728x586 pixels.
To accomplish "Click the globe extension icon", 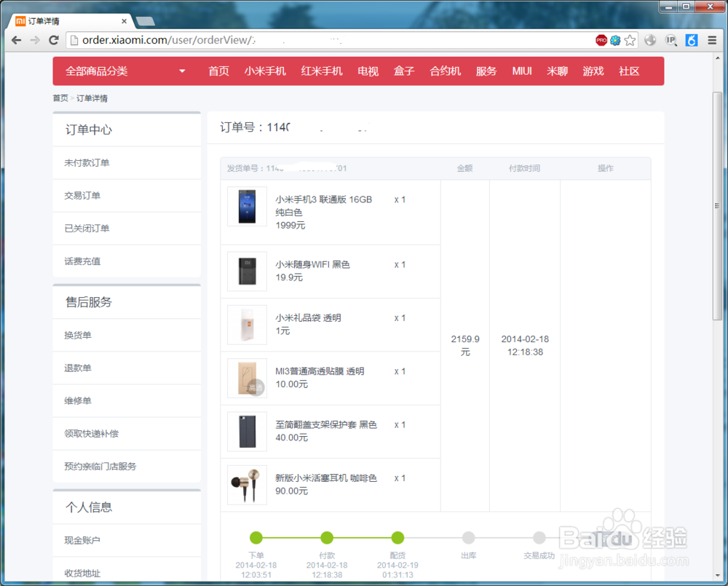I will (650, 40).
